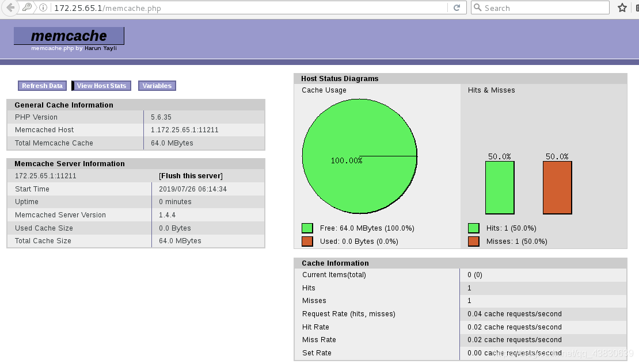
Task: Click the Set Rate row label
Action: point(317,353)
